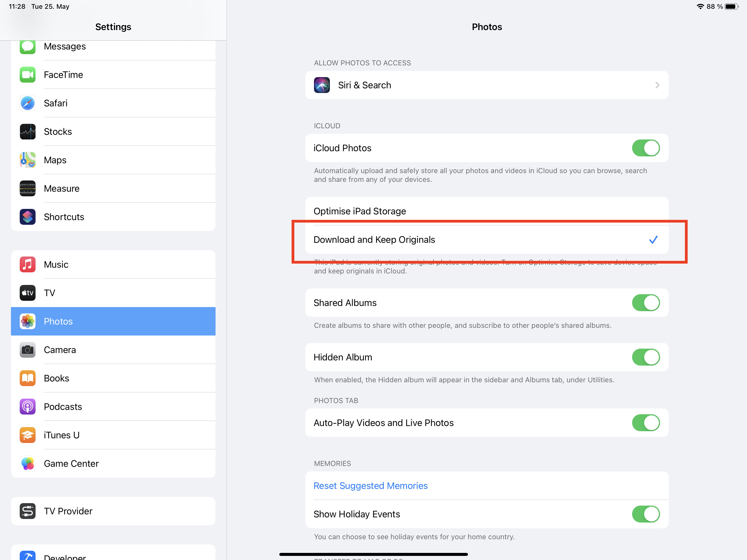Open Safari settings via compass icon
This screenshot has width=747, height=560.
[x=27, y=103]
